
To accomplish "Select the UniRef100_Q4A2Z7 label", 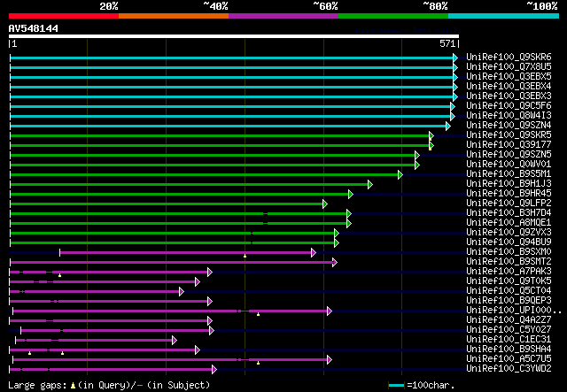I will (509, 320).
